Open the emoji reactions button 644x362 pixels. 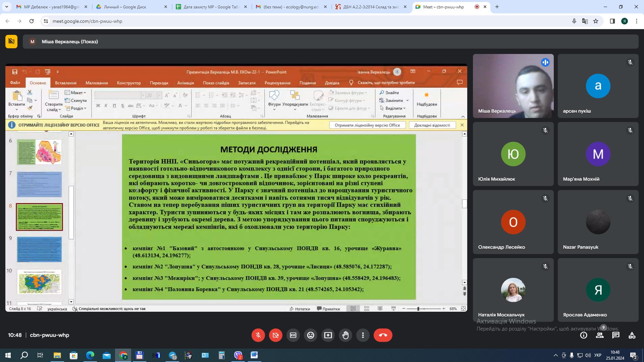[x=311, y=335]
